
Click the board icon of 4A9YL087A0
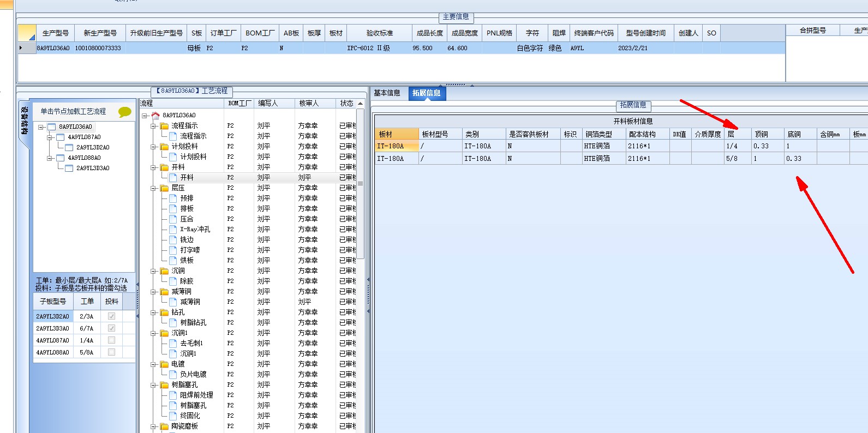[x=61, y=137]
